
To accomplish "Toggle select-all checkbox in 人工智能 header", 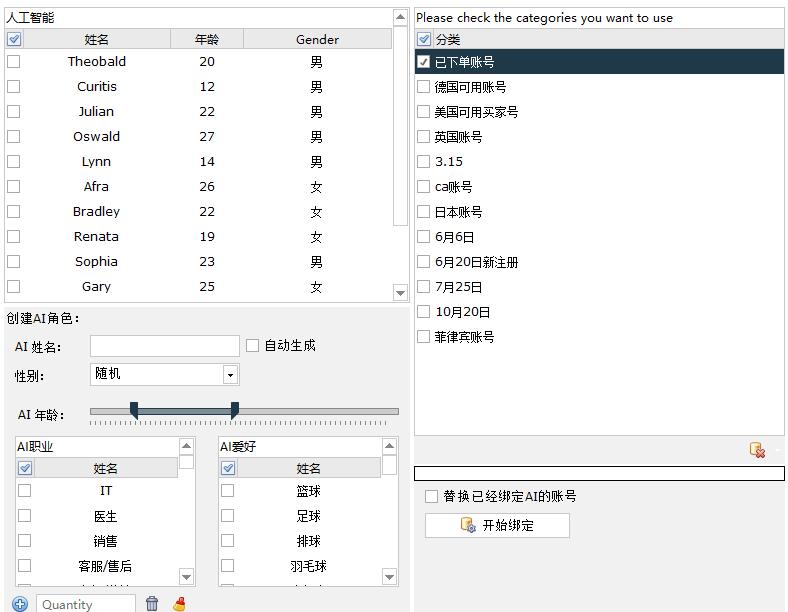I will click(15, 39).
